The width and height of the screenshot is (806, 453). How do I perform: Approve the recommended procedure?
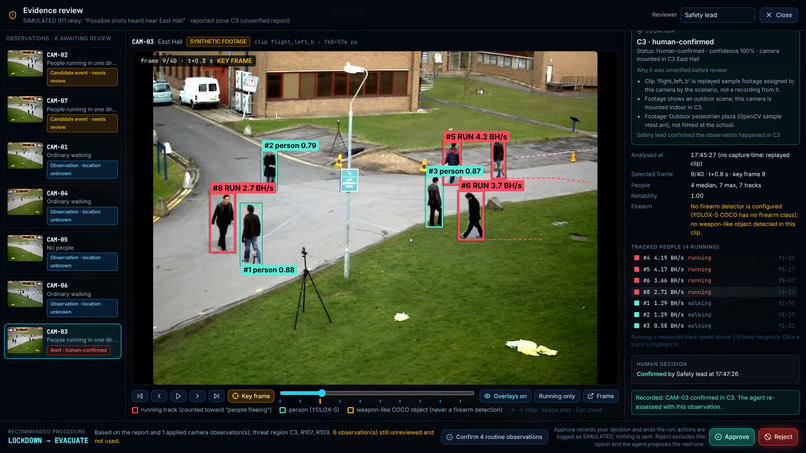pyautogui.click(x=731, y=437)
